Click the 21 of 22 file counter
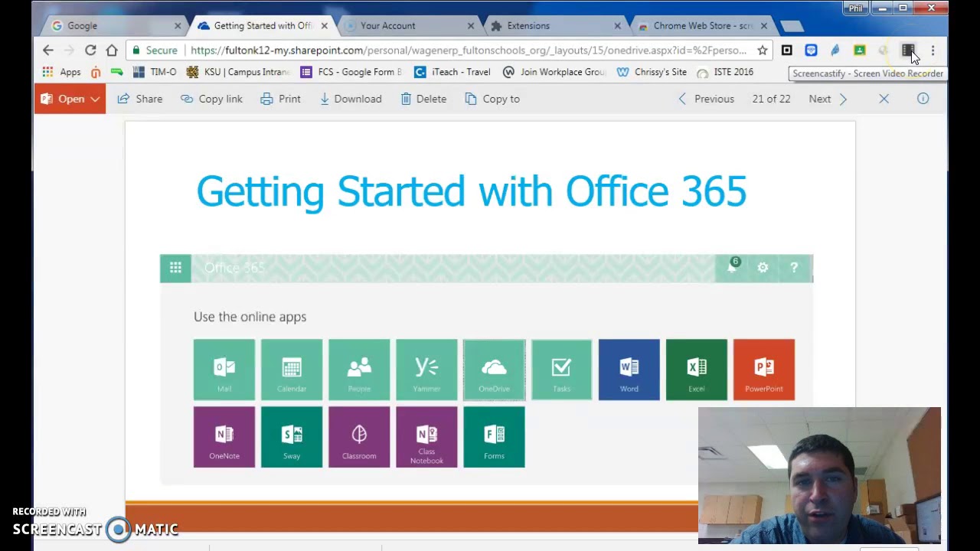This screenshot has width=980, height=551. click(771, 99)
